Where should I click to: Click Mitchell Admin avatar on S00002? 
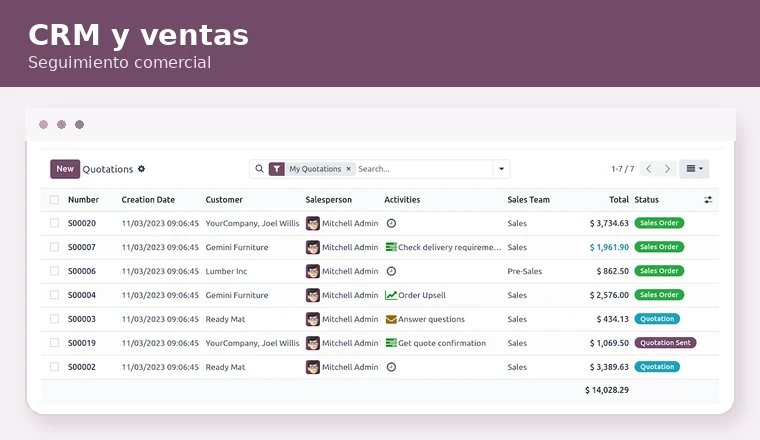[313, 367]
